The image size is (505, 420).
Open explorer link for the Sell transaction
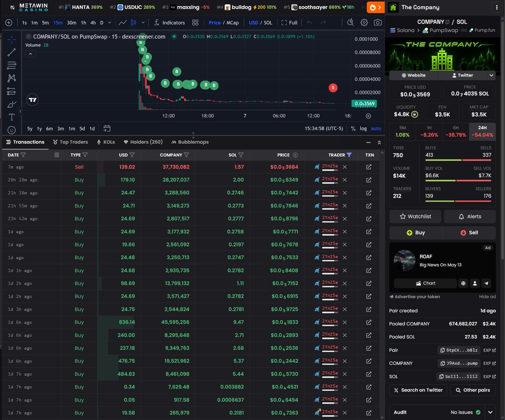(x=369, y=167)
